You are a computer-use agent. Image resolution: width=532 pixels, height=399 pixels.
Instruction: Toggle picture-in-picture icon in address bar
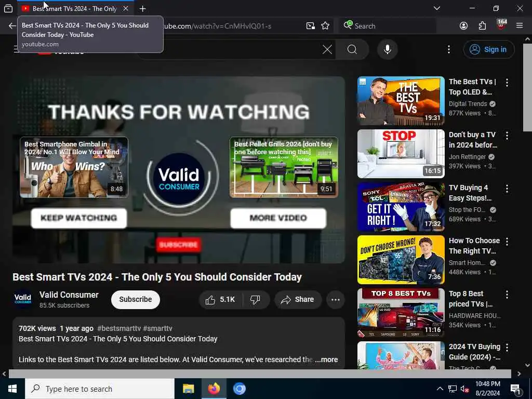pos(311,26)
